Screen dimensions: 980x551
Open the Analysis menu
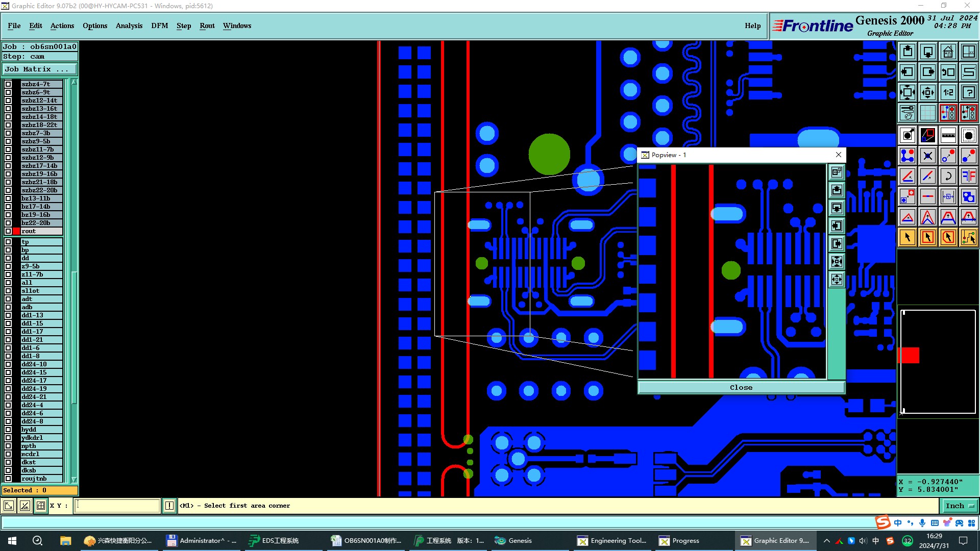click(129, 26)
